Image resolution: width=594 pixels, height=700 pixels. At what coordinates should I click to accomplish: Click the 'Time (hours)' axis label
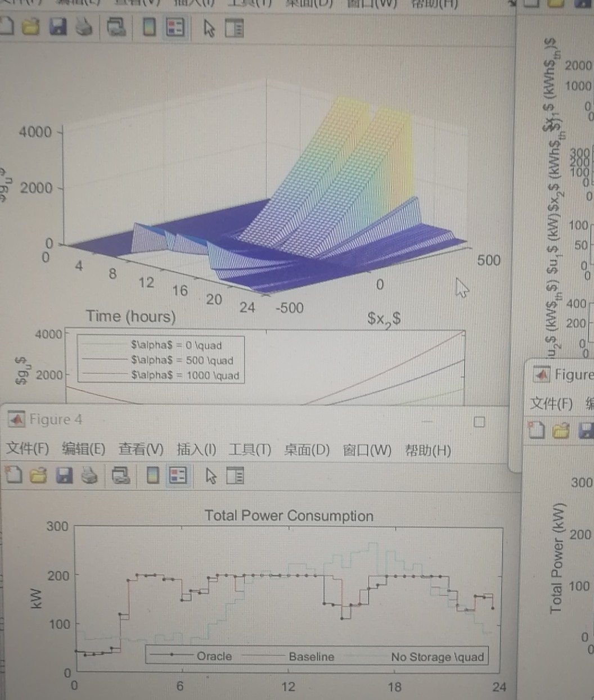[x=130, y=317]
